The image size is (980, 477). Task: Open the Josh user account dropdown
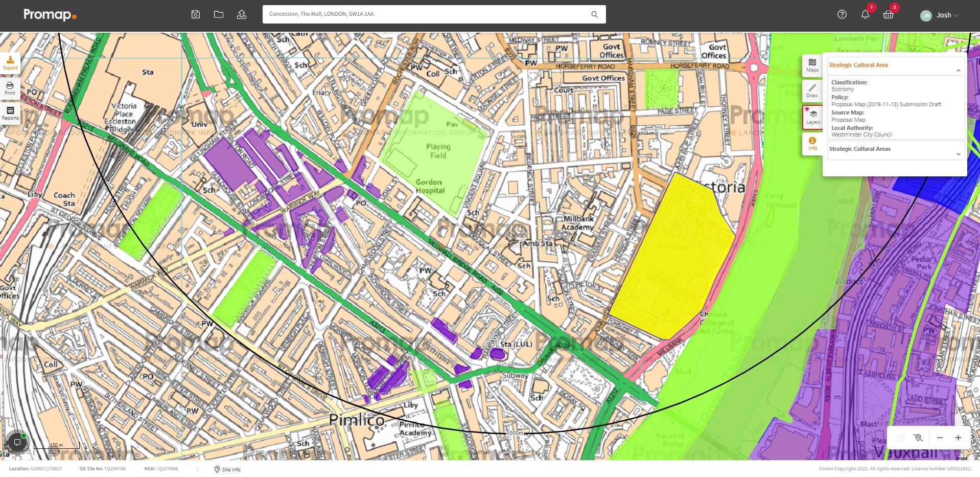click(939, 15)
